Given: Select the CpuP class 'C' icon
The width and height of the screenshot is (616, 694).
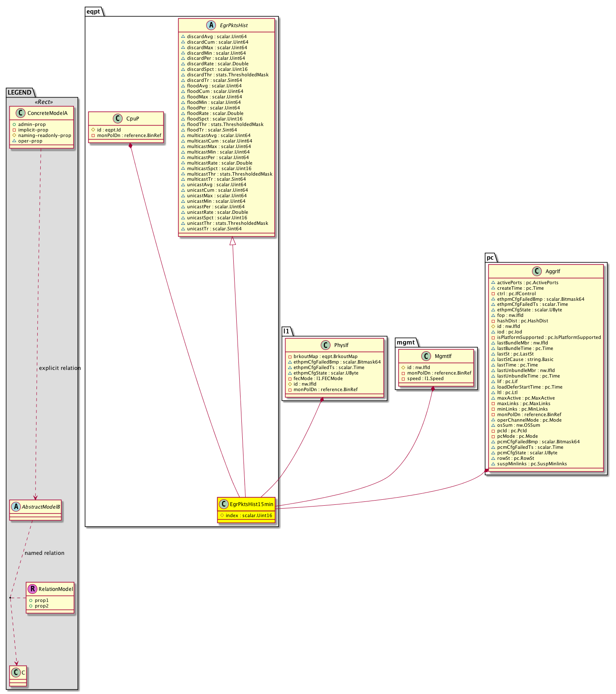Looking at the screenshot, I should [120, 119].
